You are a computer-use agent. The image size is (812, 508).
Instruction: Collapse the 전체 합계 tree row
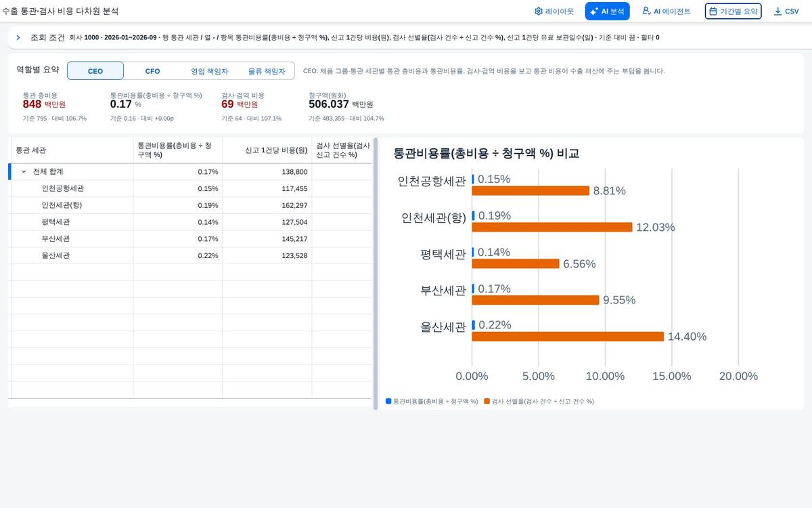24,172
